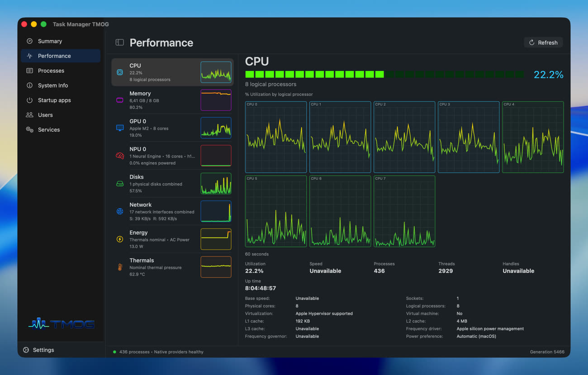Select the Thermals resource entry
The width and height of the screenshot is (588, 375).
pyautogui.click(x=172, y=267)
